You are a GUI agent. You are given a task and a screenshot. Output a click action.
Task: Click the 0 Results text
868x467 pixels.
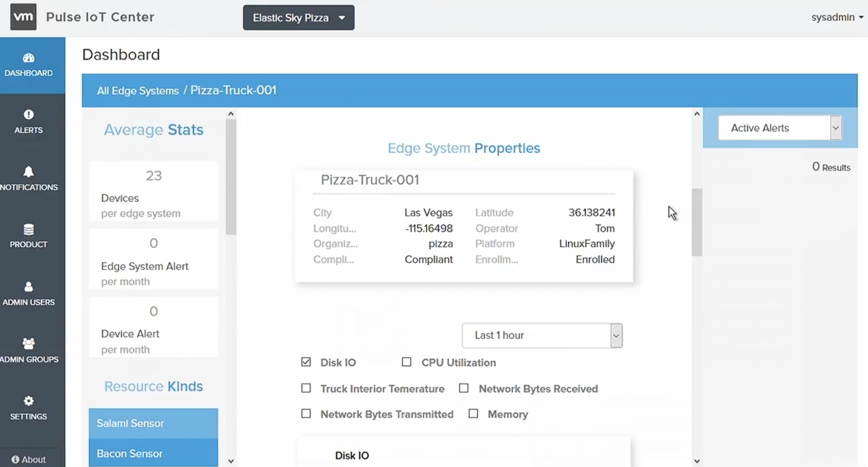pos(831,167)
